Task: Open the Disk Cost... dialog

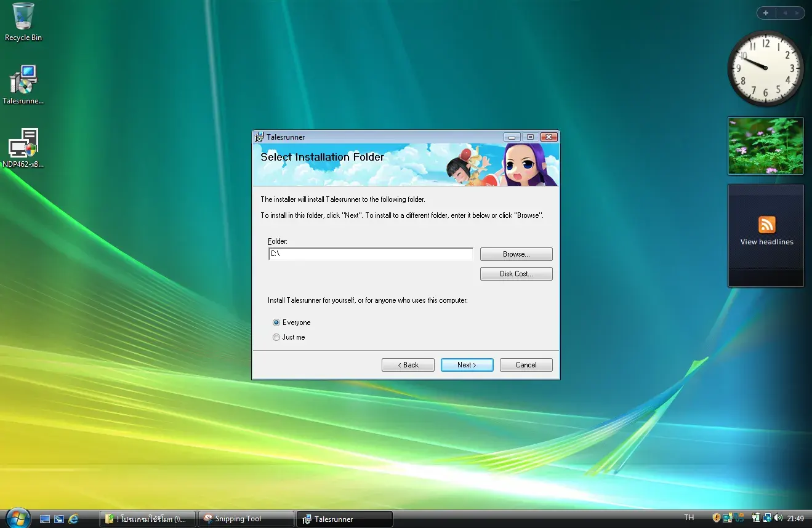Action: [516, 274]
